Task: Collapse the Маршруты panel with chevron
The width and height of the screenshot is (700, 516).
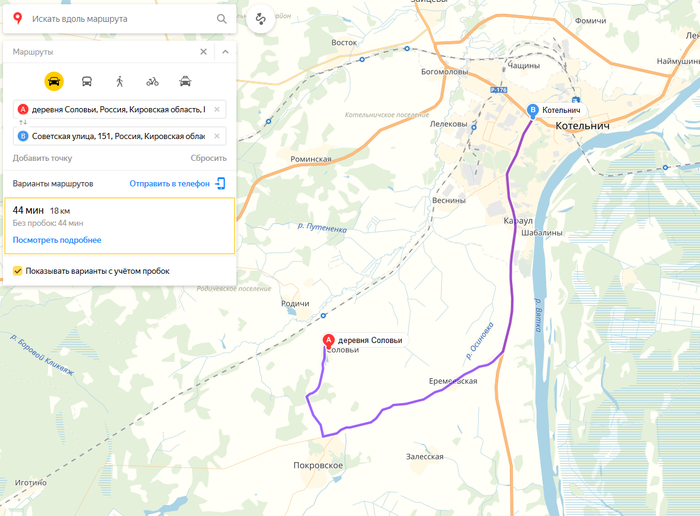Action: 225,52
